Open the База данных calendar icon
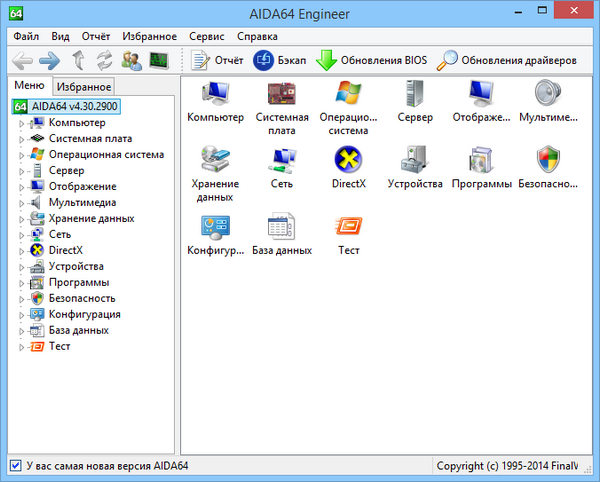 point(282,226)
